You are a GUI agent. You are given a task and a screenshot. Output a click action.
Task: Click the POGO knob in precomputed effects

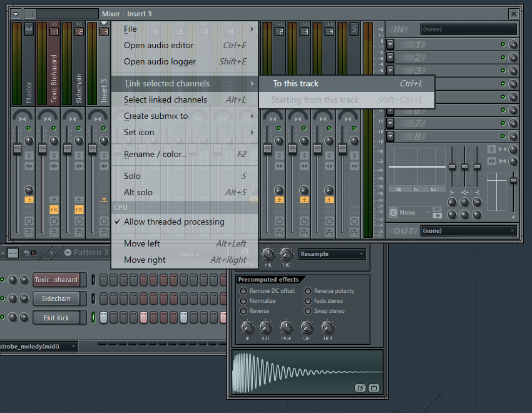[x=286, y=327]
